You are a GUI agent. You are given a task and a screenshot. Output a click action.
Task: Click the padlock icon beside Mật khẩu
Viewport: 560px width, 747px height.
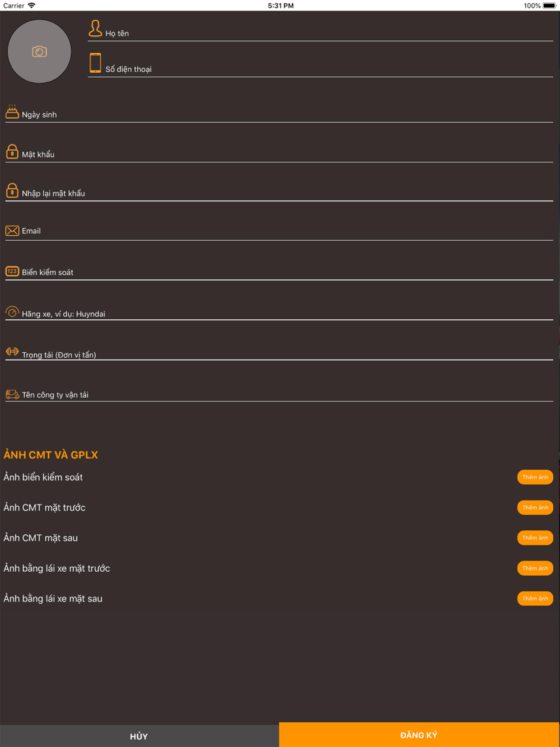[x=12, y=152]
